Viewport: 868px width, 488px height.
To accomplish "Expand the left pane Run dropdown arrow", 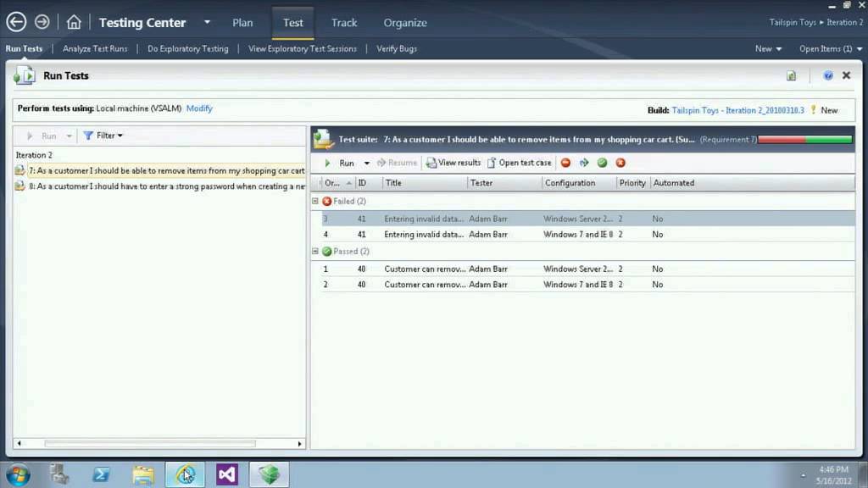I will 70,136.
